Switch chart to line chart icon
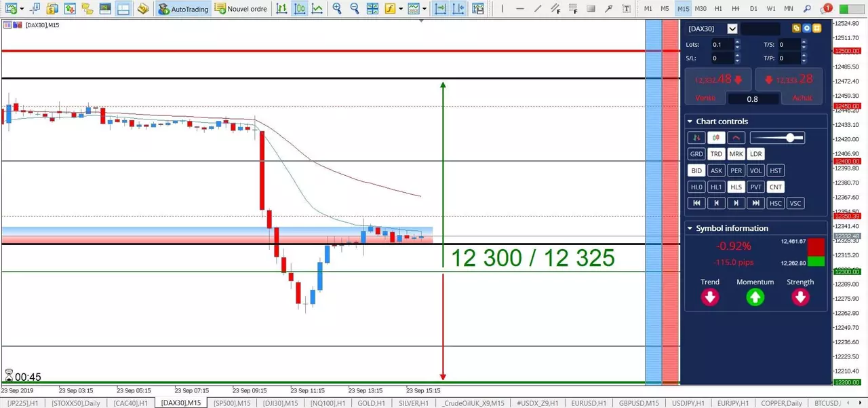868x408 pixels. point(317,9)
